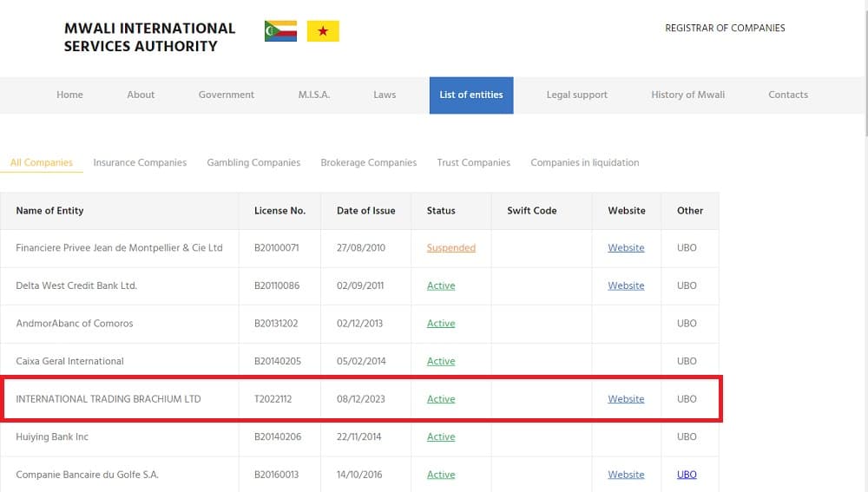Switch to the Gambling Companies tab
Screen dimensions: 868x492
[x=253, y=162]
